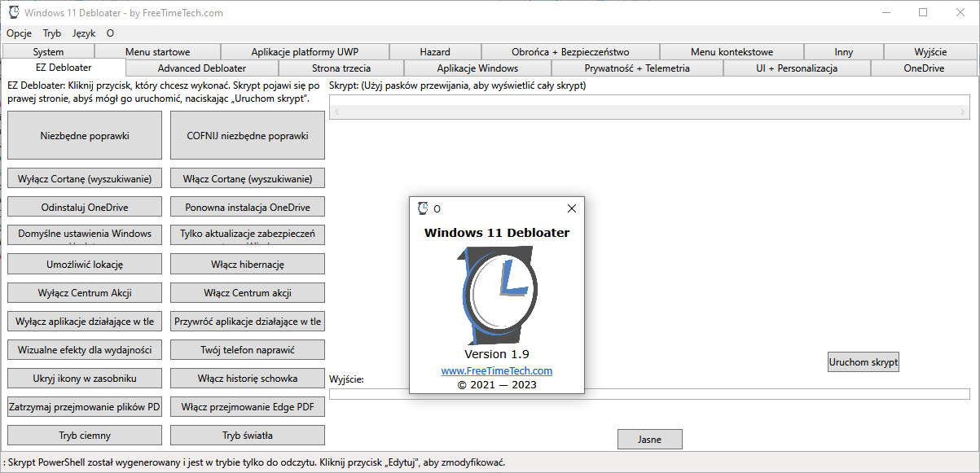Click the script horizontal scrollbar right arrow
The width and height of the screenshot is (980, 473).
[963, 112]
